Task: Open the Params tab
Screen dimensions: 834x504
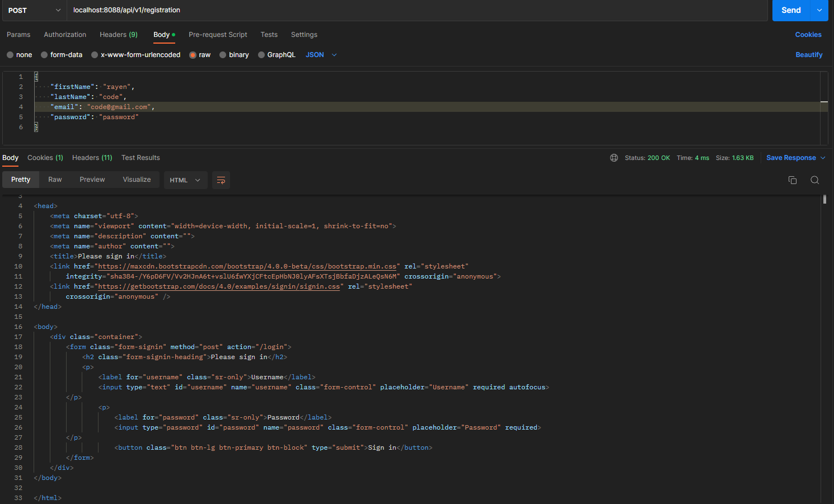Action: pyautogui.click(x=18, y=35)
